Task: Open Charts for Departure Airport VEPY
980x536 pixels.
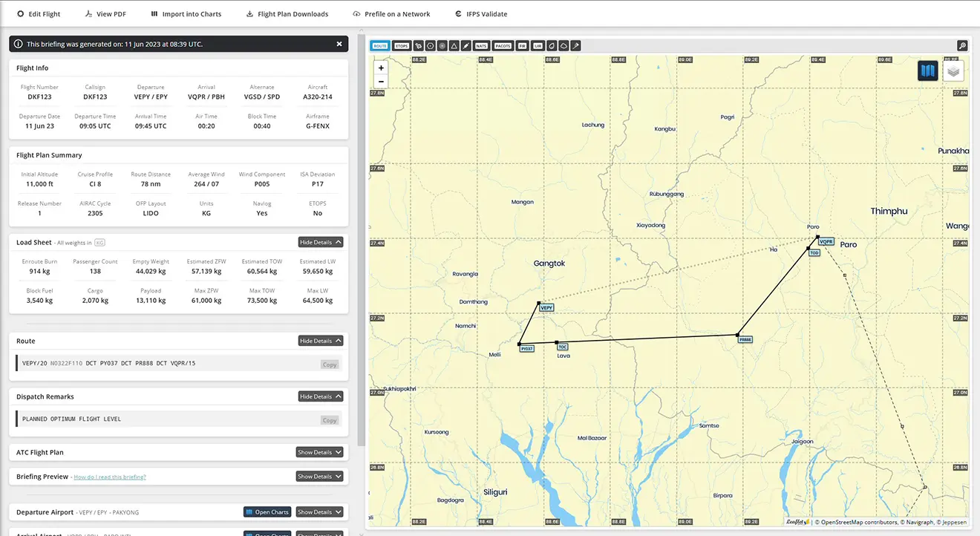Action: [x=267, y=512]
